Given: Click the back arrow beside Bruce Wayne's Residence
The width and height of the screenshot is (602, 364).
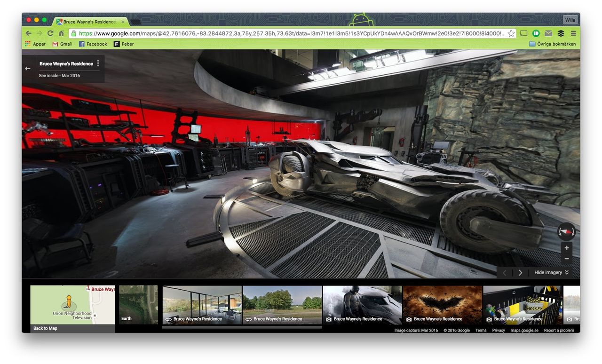Looking at the screenshot, I should 28,69.
